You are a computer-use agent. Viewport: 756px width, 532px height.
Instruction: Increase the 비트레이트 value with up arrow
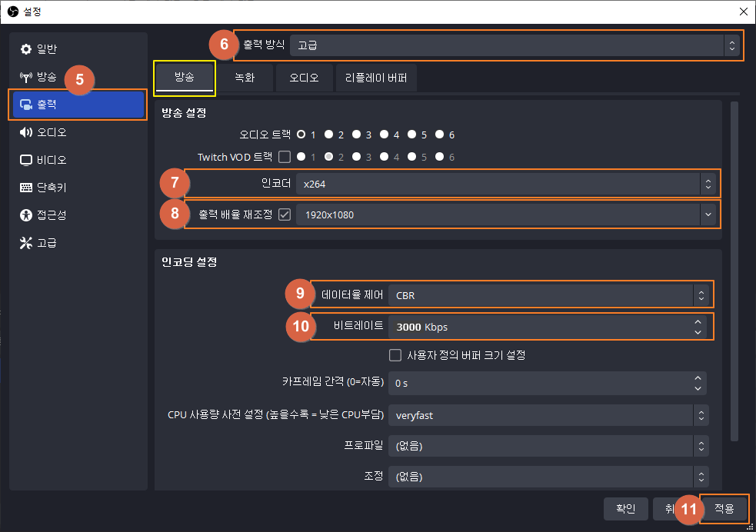point(698,322)
